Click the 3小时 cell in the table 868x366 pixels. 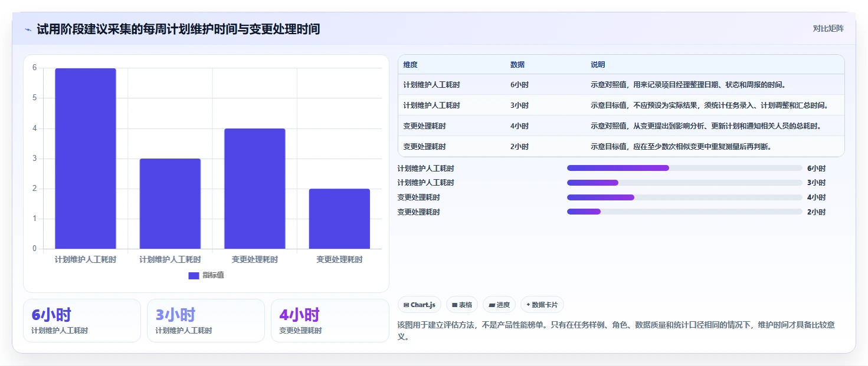[519, 105]
